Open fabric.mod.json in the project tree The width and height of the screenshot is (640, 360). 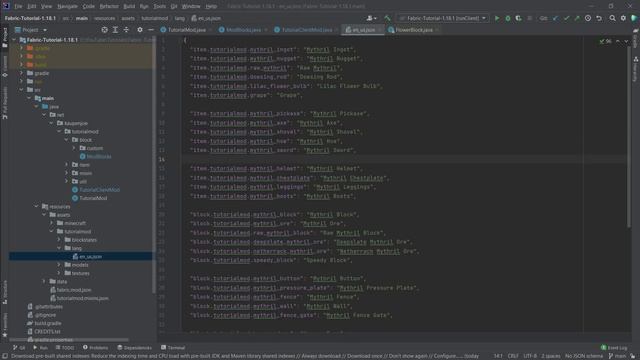coord(73,290)
